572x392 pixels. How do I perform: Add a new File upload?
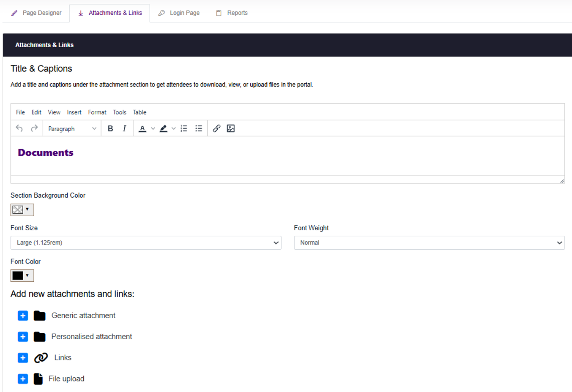23,379
